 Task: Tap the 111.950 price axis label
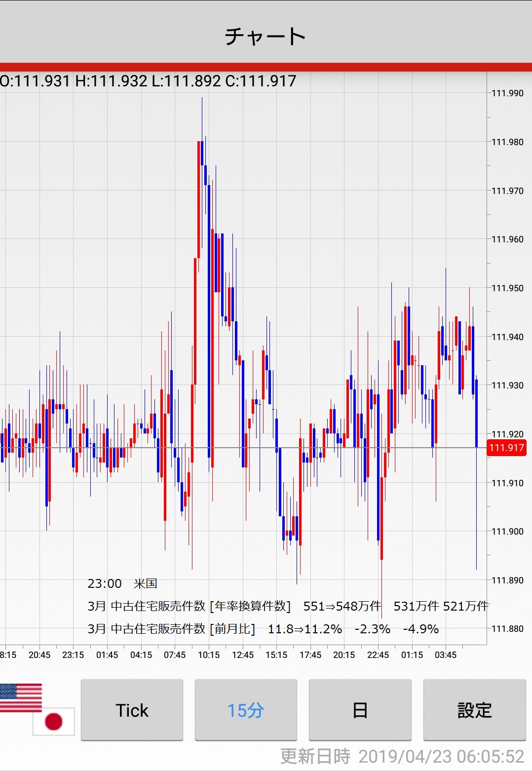pos(507,288)
